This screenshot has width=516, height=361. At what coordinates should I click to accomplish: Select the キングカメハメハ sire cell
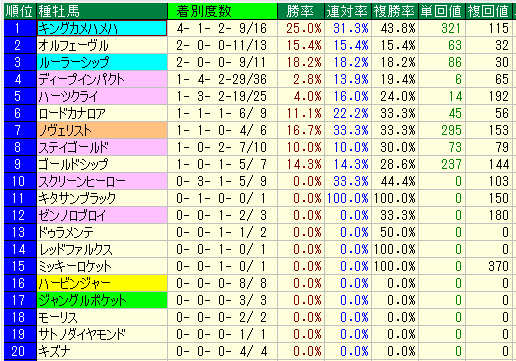102,28
